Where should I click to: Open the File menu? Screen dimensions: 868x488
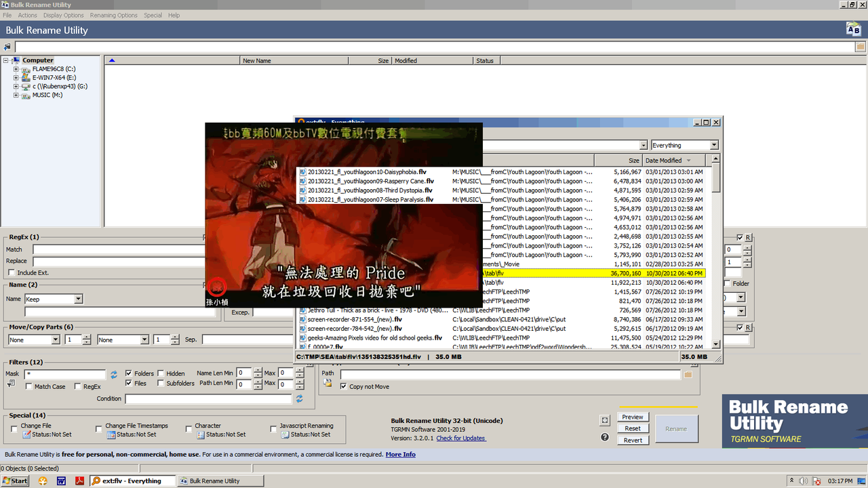pos(7,15)
